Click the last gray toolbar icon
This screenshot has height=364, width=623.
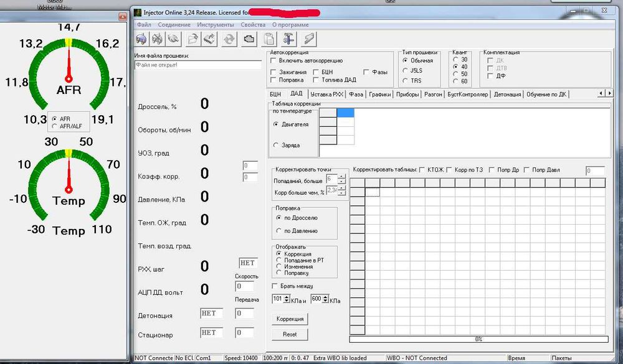click(x=309, y=39)
